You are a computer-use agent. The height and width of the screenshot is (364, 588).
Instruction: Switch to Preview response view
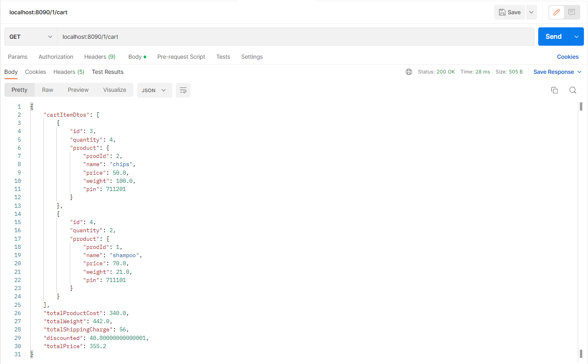click(x=78, y=90)
